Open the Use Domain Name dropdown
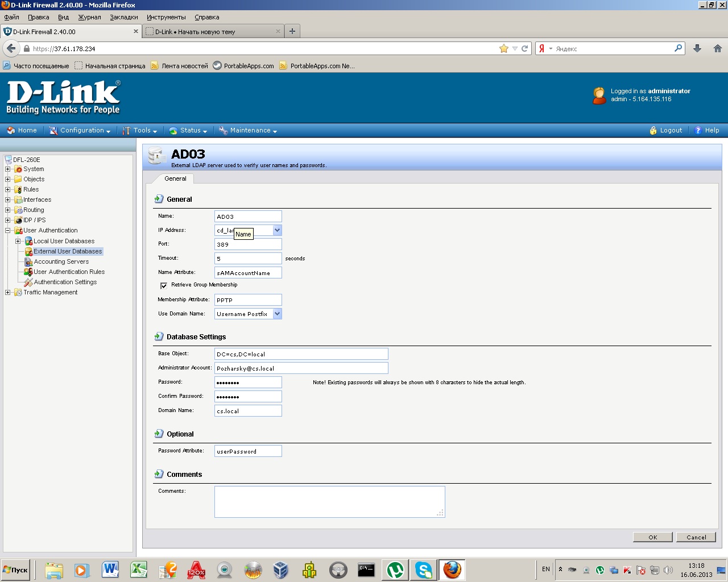 277,314
